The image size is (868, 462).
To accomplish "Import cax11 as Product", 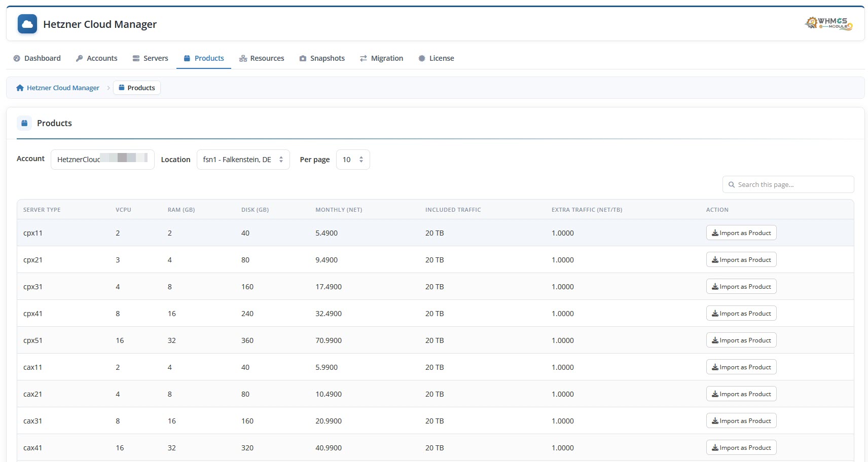I will click(741, 367).
